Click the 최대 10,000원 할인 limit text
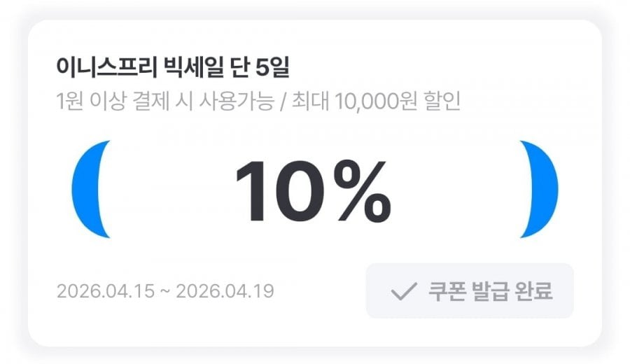The height and width of the screenshot is (364, 630). (370, 101)
